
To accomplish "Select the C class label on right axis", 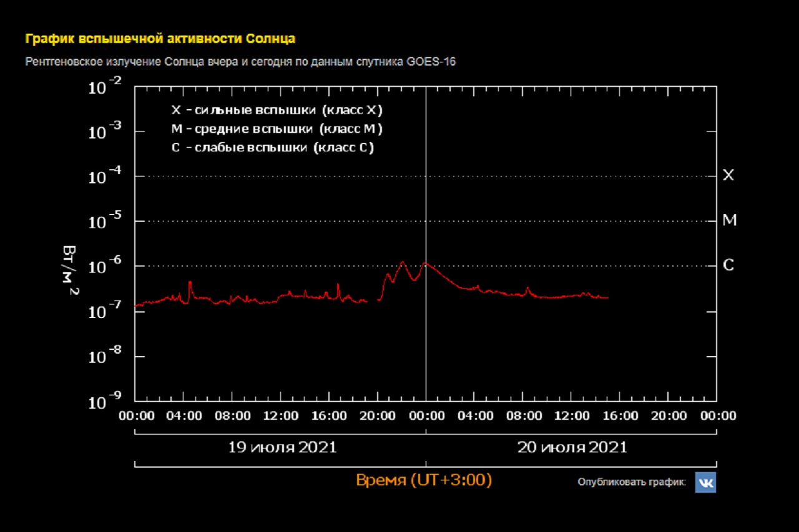I will [728, 265].
